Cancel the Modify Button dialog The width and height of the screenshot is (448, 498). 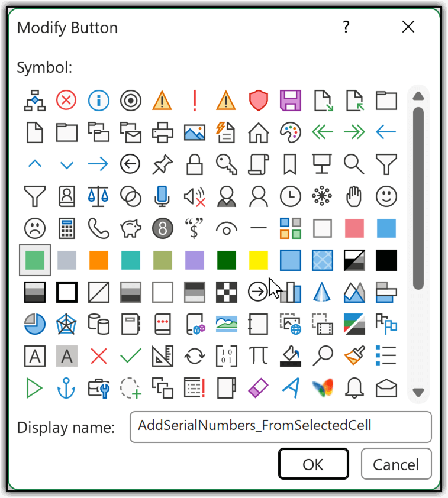(x=396, y=464)
